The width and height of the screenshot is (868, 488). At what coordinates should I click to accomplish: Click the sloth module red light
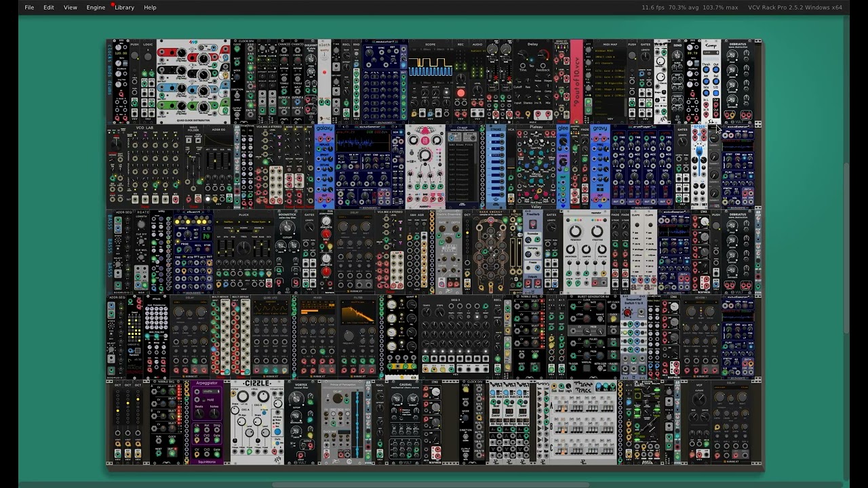click(x=323, y=73)
